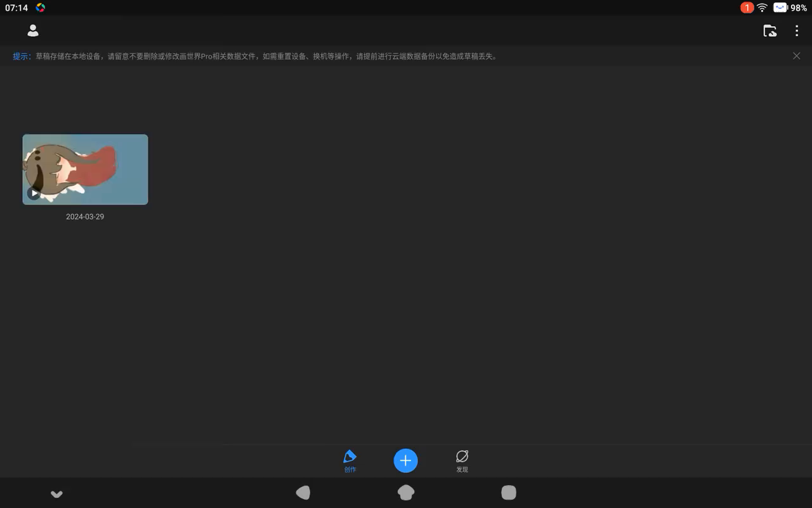812x508 pixels.
Task: Click the 2024-03-29 date label
Action: tap(85, 217)
